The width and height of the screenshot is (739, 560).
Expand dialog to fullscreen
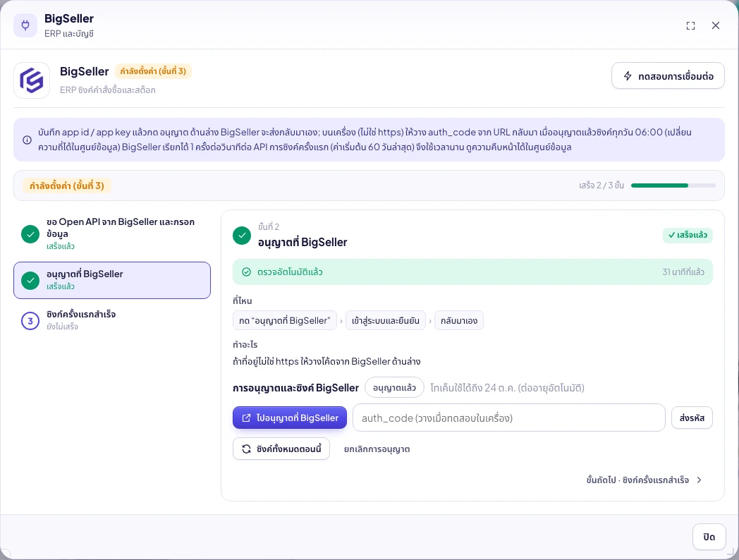[x=690, y=26]
